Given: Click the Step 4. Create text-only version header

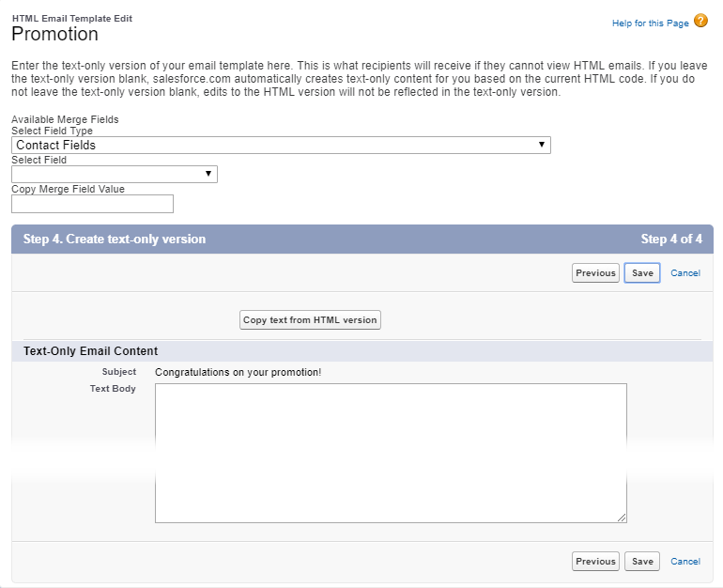Looking at the screenshot, I should tap(115, 240).
